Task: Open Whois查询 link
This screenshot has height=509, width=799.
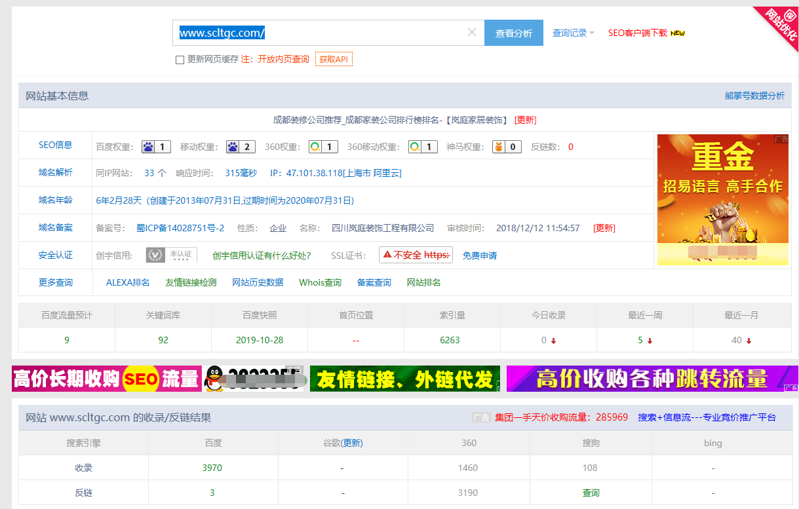Action: pyautogui.click(x=320, y=283)
